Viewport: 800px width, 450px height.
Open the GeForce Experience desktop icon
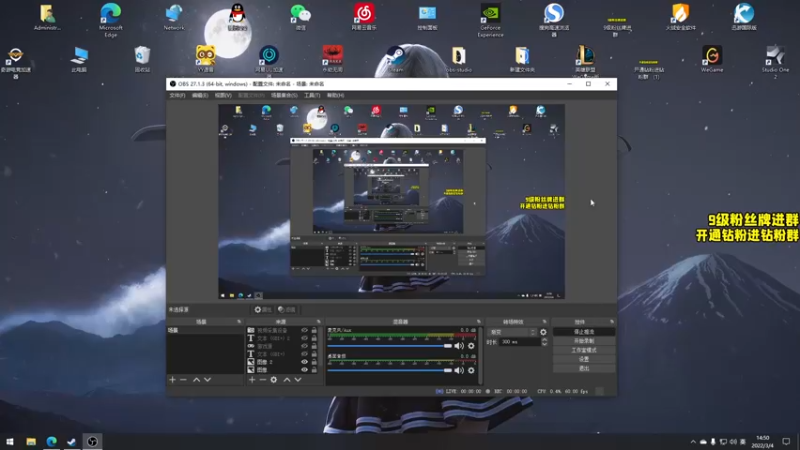click(490, 20)
